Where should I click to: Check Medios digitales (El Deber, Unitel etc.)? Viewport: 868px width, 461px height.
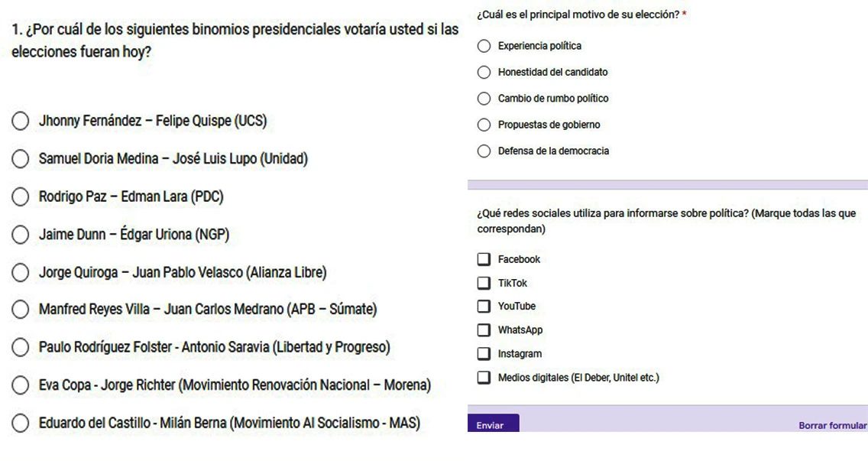click(484, 378)
